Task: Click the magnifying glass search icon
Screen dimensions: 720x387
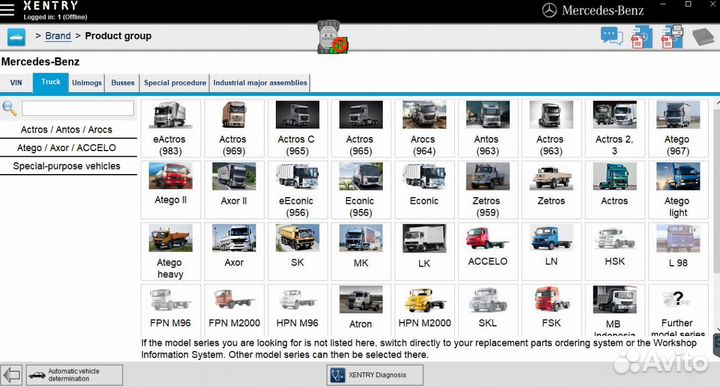Action: click(9, 108)
